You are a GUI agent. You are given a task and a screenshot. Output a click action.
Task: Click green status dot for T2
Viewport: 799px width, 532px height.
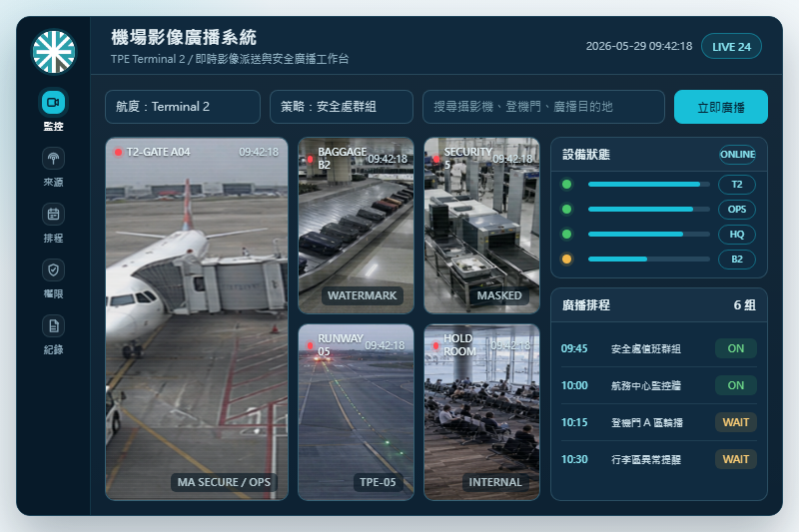[566, 185]
